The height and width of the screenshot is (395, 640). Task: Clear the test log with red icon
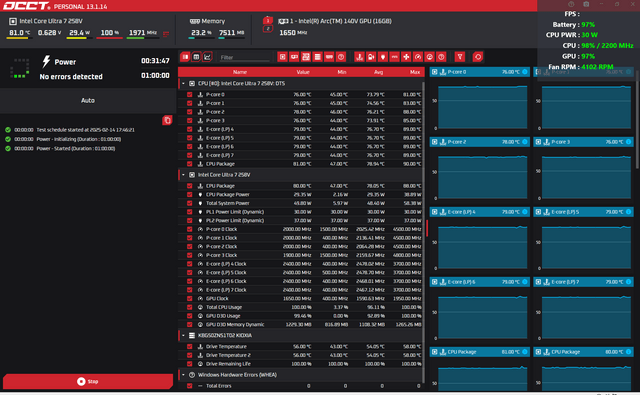(167, 120)
